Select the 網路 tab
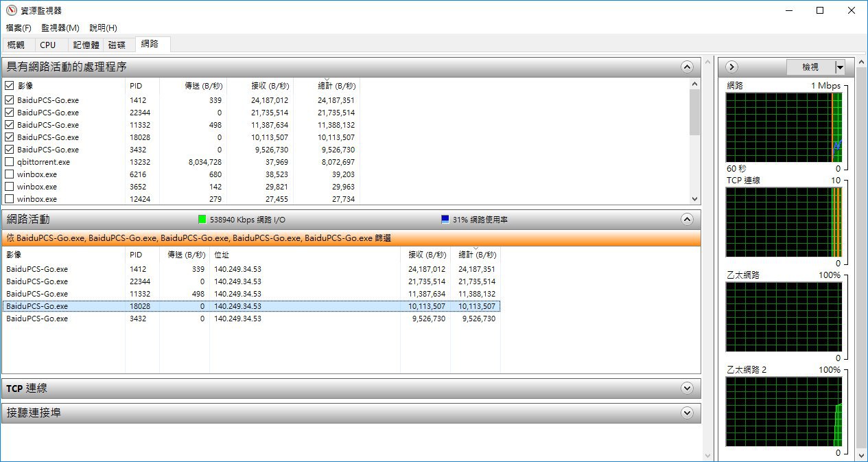The width and height of the screenshot is (868, 462). [x=152, y=44]
